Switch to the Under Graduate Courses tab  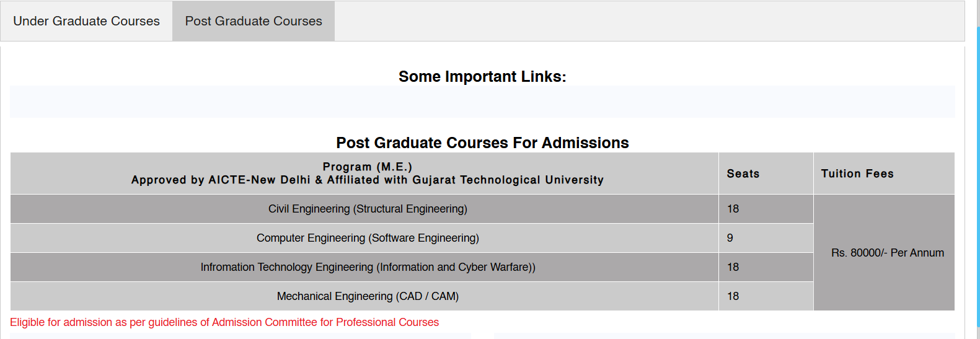(x=86, y=21)
